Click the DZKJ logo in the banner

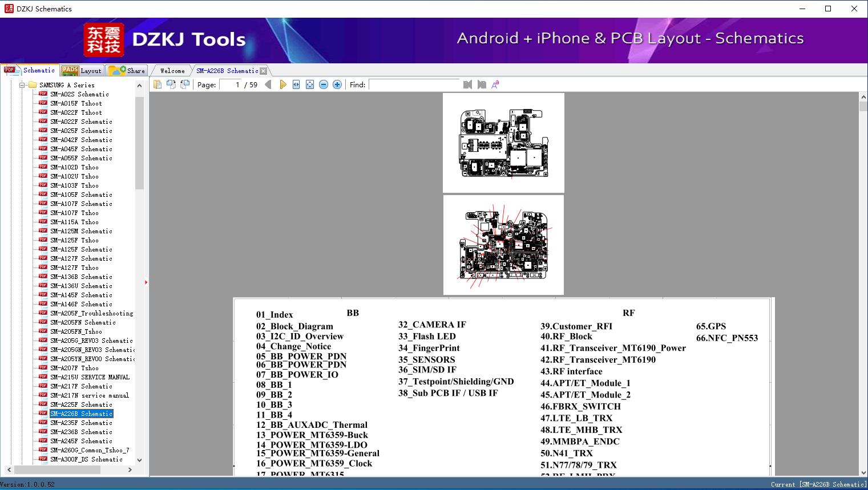104,39
